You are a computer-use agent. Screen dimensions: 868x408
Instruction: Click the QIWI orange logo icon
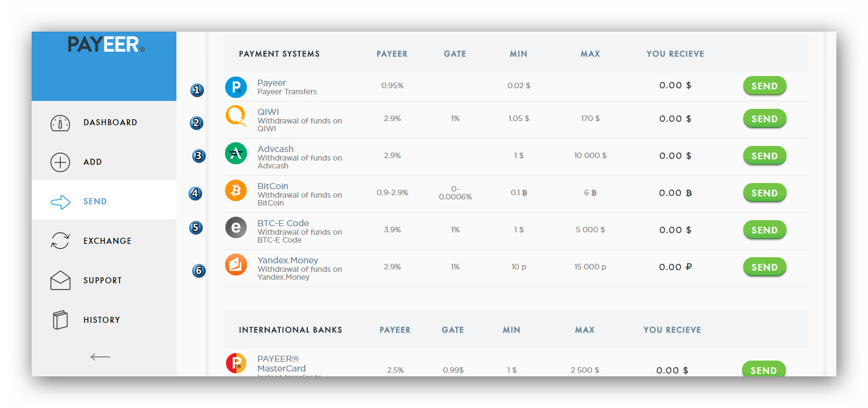pos(236,116)
